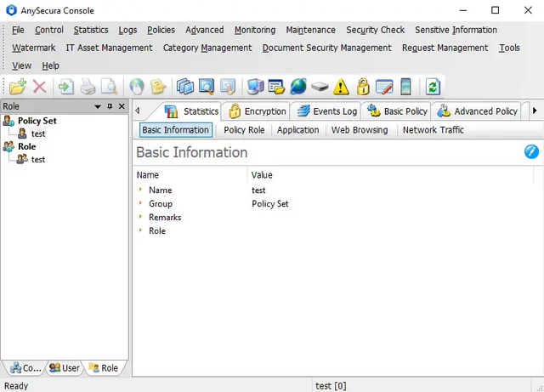Viewport: 544px width, 392px height.
Task: Open the IT Asset Management menu
Action: (109, 48)
